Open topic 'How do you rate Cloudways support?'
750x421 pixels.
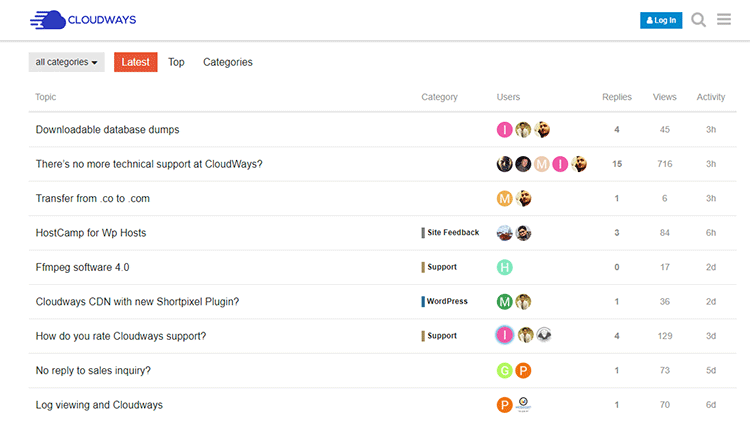click(121, 336)
